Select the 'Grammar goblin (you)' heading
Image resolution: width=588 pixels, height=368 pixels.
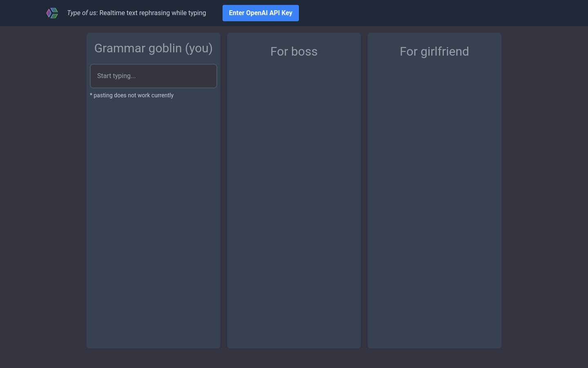coord(154,48)
